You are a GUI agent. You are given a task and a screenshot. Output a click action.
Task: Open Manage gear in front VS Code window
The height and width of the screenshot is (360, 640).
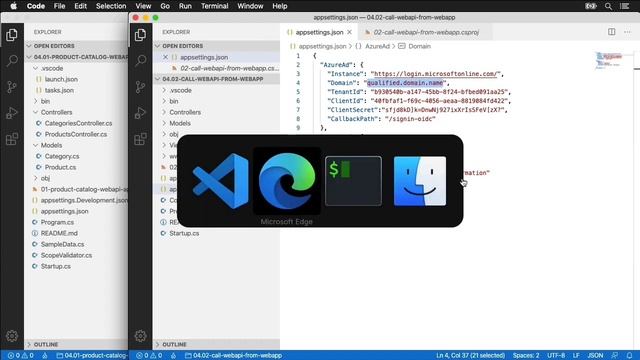pyautogui.click(x=140, y=336)
